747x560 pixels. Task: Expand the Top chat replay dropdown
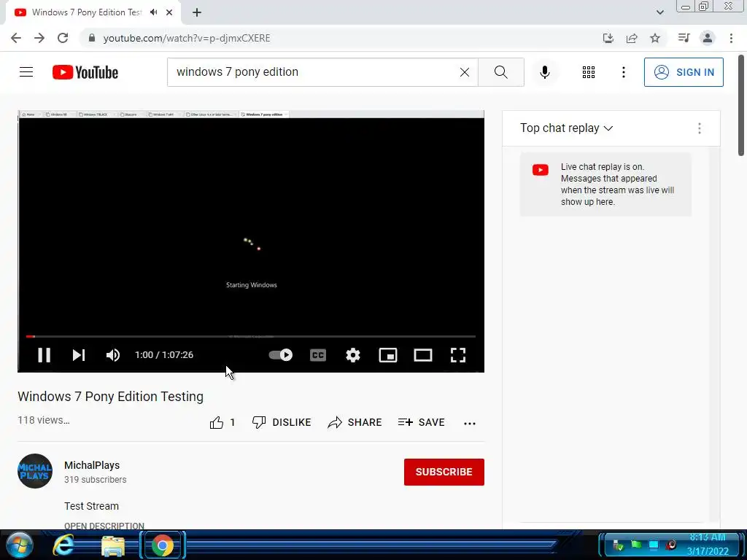pos(566,128)
